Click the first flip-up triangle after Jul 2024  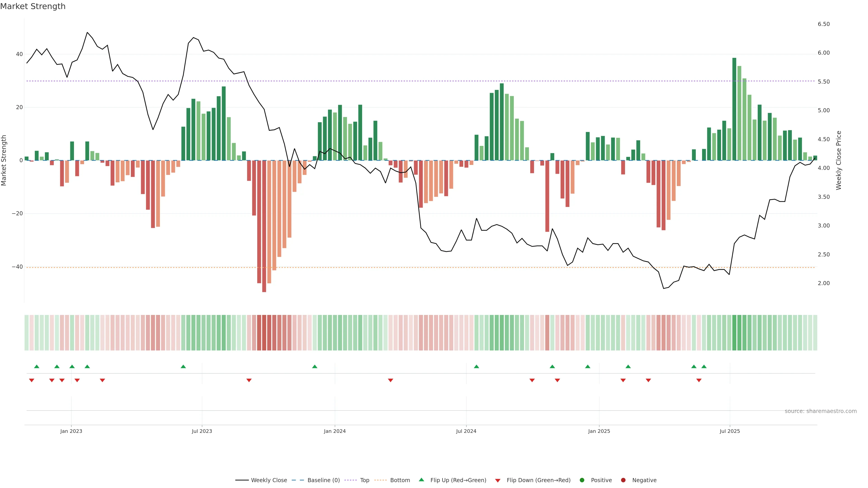(x=476, y=366)
